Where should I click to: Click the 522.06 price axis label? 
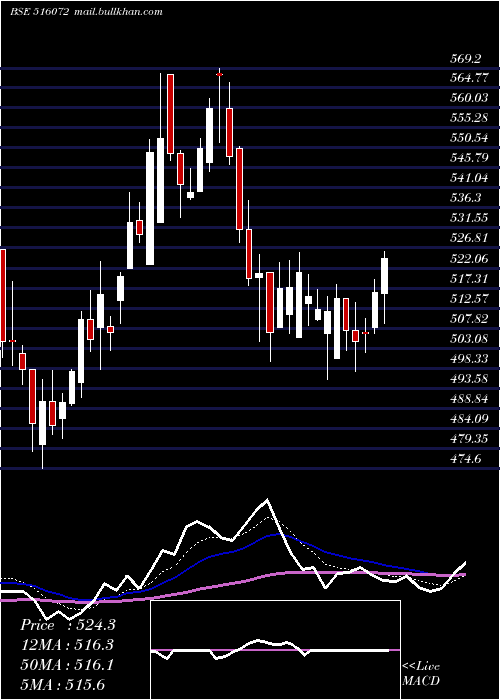point(469,259)
